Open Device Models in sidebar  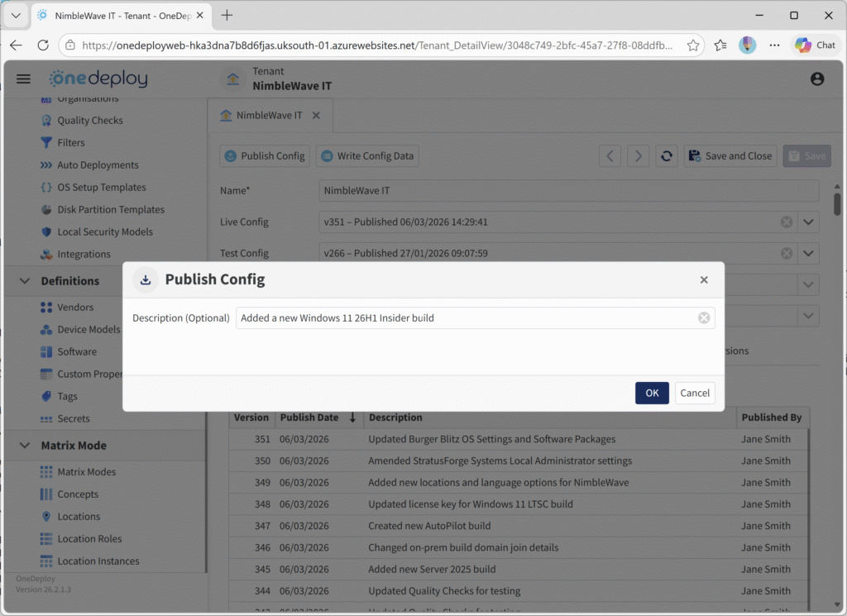(x=89, y=329)
